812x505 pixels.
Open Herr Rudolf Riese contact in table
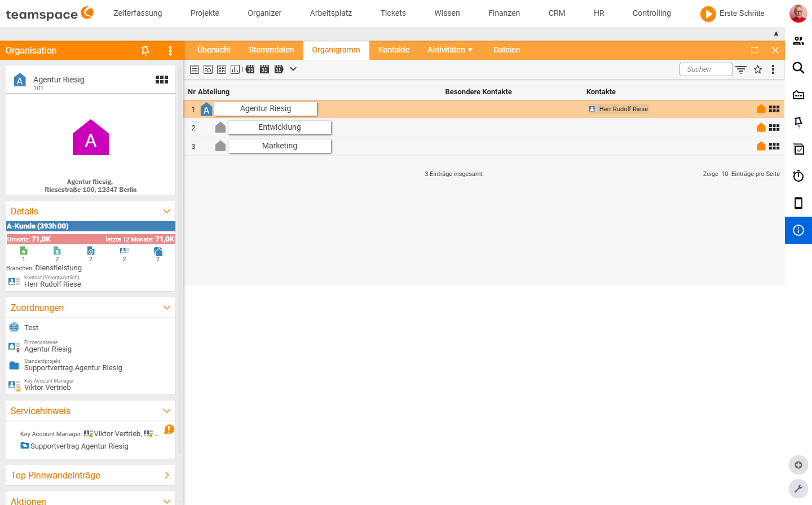point(619,109)
